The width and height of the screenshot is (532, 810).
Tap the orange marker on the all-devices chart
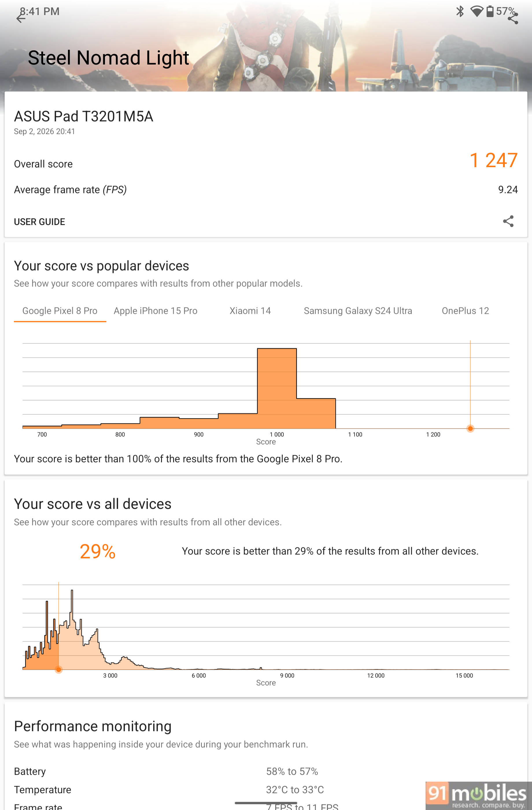click(58, 669)
